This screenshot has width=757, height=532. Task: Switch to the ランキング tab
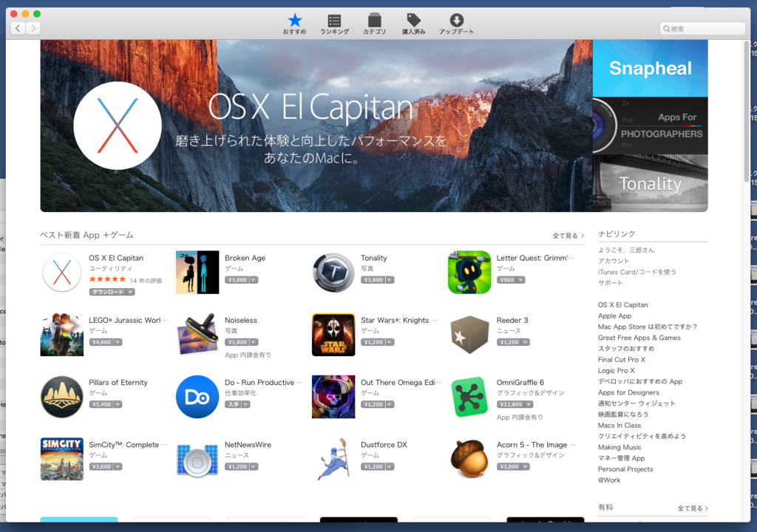(x=335, y=24)
